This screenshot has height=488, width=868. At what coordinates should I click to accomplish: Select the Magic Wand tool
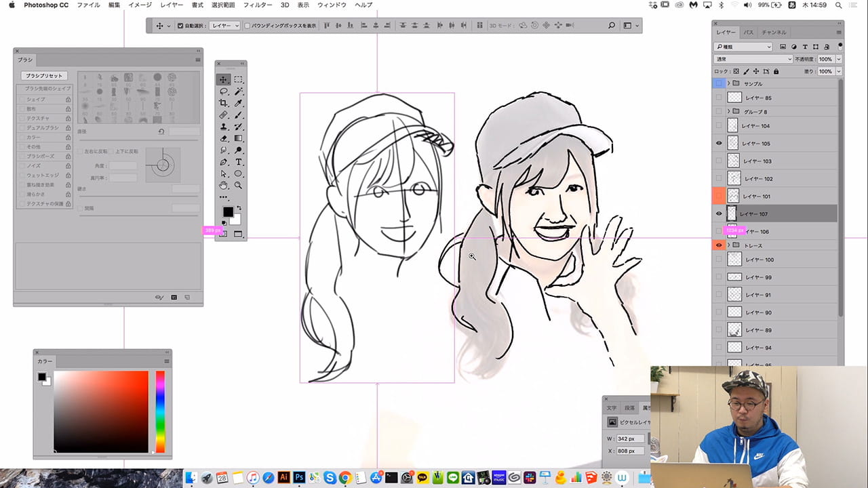pyautogui.click(x=239, y=91)
